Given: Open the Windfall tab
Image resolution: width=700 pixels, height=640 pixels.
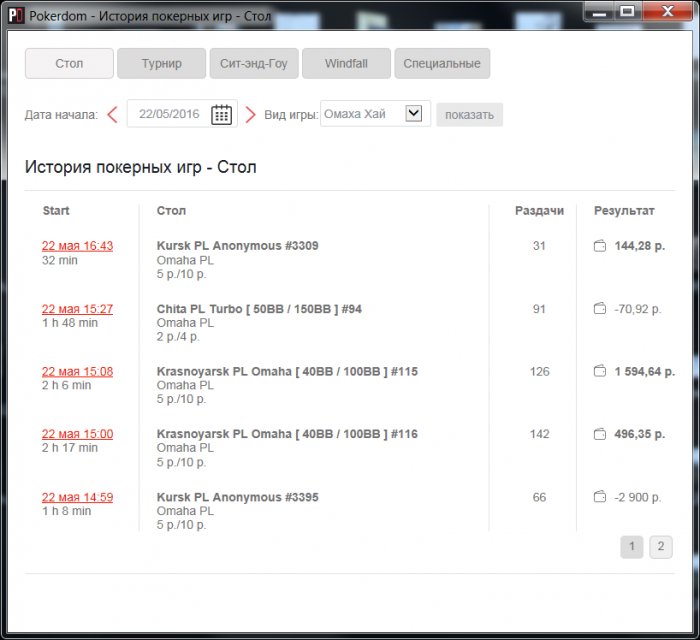Looking at the screenshot, I should 346,64.
